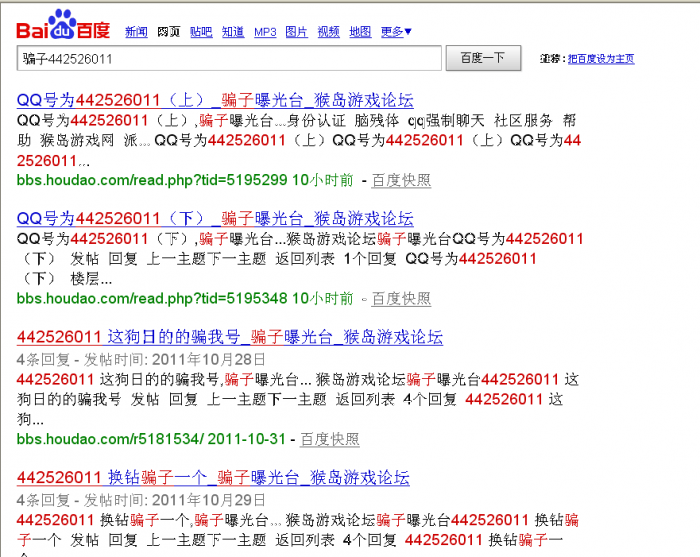This screenshot has height=557, width=700.
Task: Open 百度快照 for tid=5195348 result
Action: [x=401, y=299]
